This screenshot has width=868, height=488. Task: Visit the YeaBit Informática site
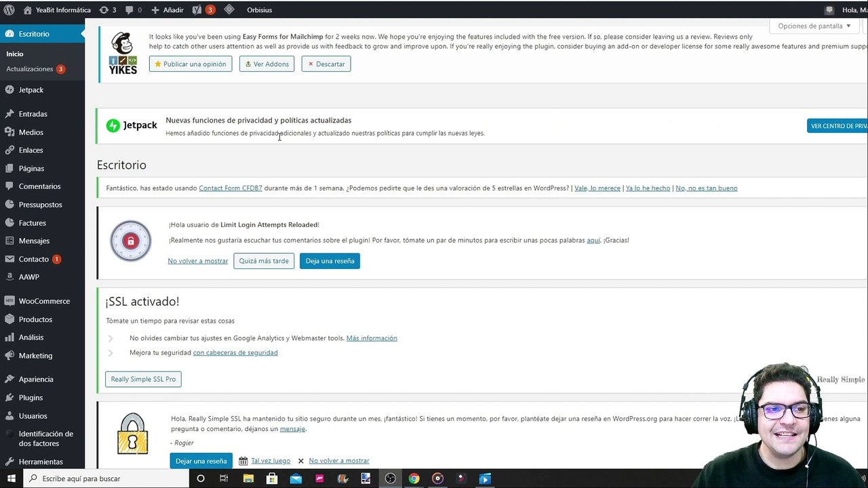coord(57,10)
